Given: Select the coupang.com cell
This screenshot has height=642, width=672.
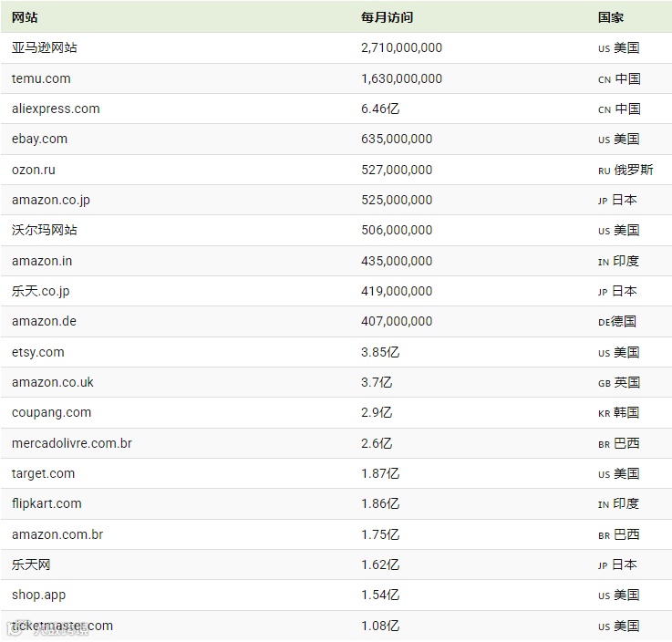Looking at the screenshot, I should click(51, 413).
